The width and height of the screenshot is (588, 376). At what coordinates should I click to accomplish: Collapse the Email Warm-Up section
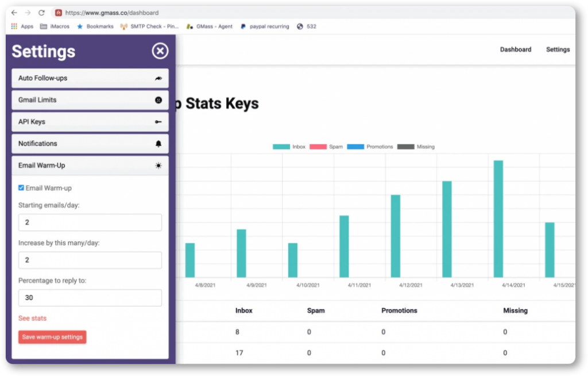click(x=90, y=165)
